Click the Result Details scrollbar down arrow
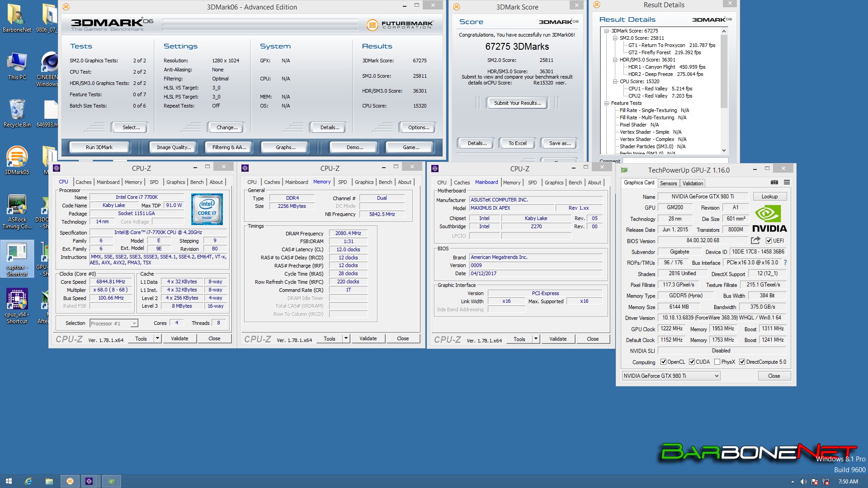This screenshot has height=488, width=868. point(724,150)
